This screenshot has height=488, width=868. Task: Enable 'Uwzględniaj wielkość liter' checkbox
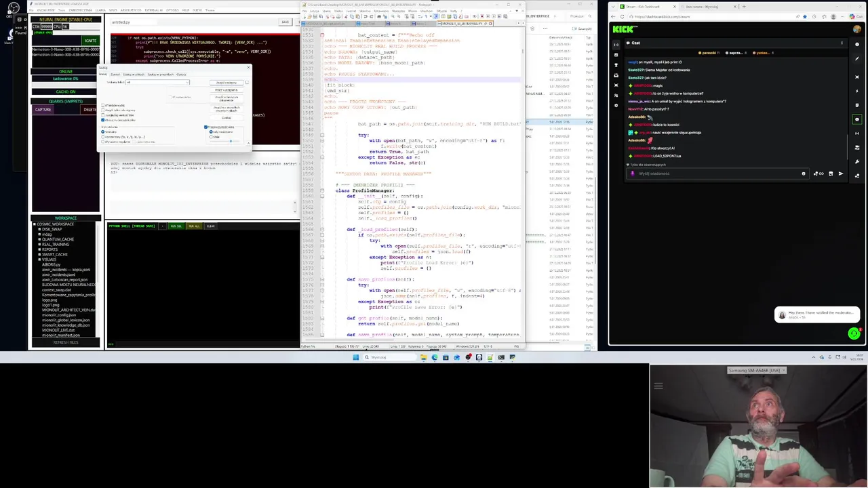[103, 115]
